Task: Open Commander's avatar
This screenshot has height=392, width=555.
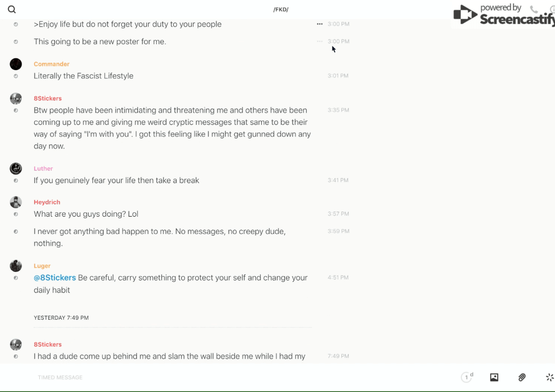Action: [16, 64]
